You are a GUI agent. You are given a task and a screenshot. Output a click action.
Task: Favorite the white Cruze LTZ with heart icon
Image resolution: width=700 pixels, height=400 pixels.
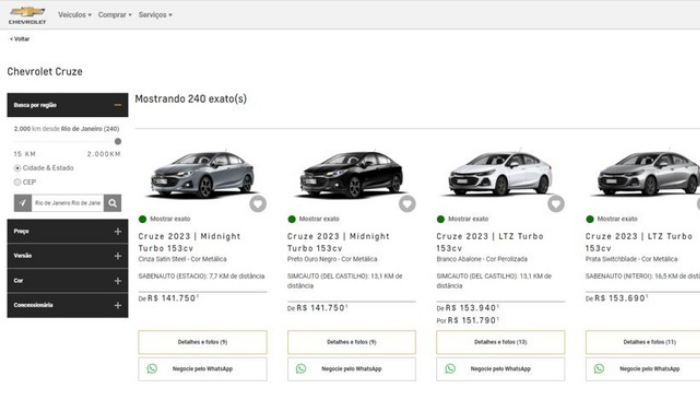coord(556,204)
